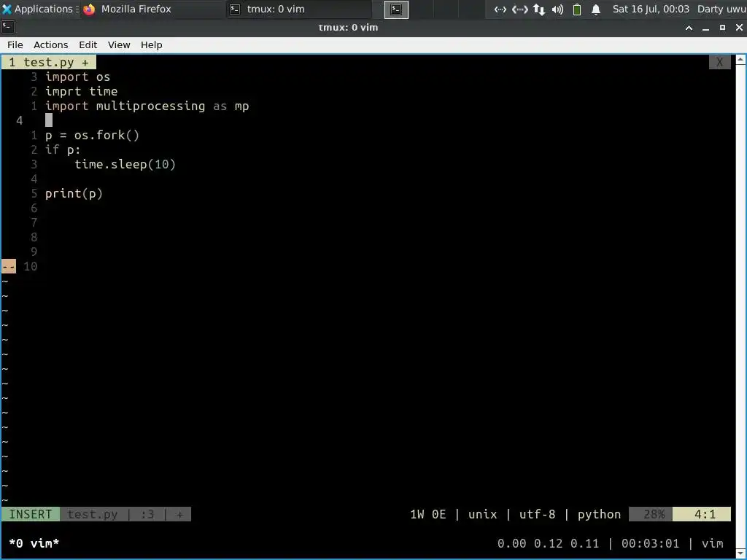Click the clock showing Sat 16 Jul
The image size is (747, 560).
tap(651, 9)
